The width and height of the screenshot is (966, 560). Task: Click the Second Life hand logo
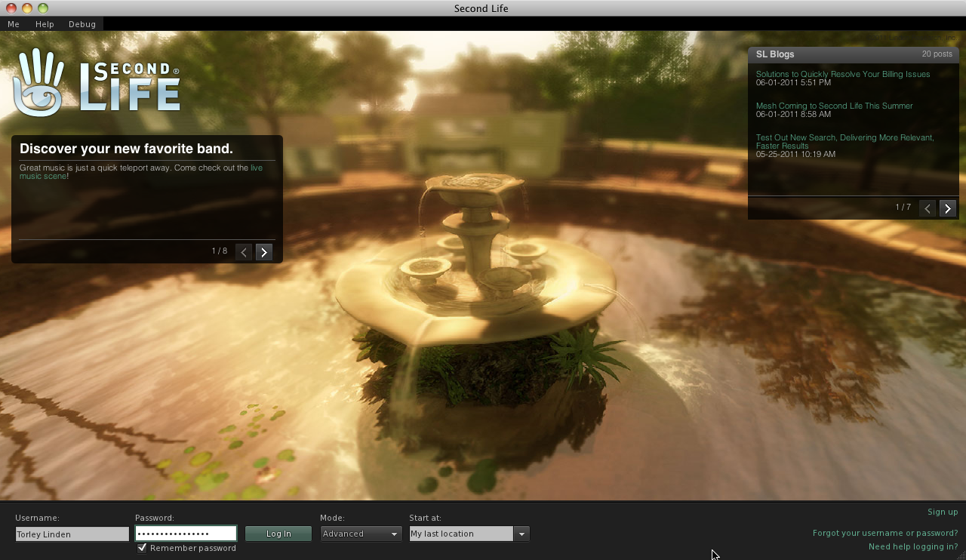[38, 83]
